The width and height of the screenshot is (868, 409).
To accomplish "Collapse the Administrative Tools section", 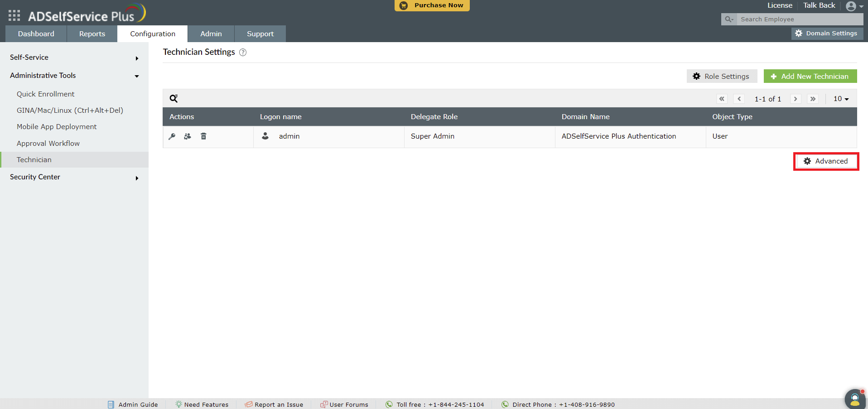I will click(x=74, y=76).
